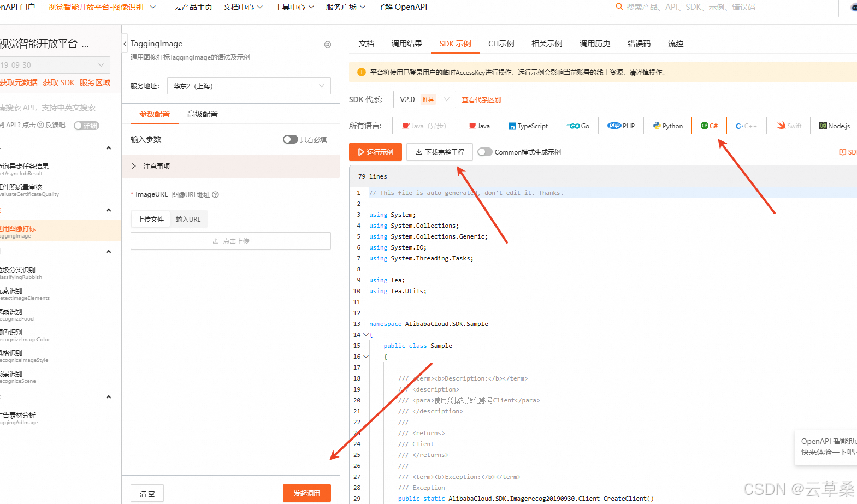The image size is (857, 504).
Task: Select Java async language
Action: click(x=425, y=126)
